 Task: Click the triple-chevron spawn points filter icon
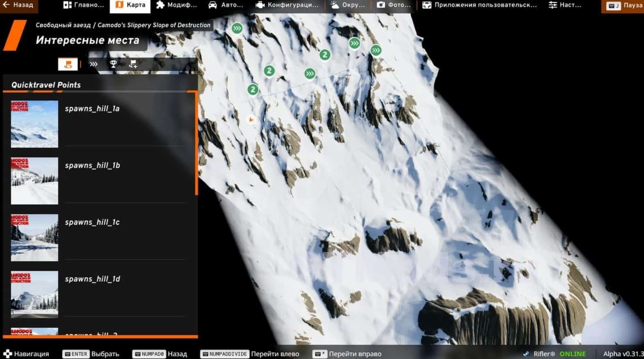pyautogui.click(x=94, y=64)
